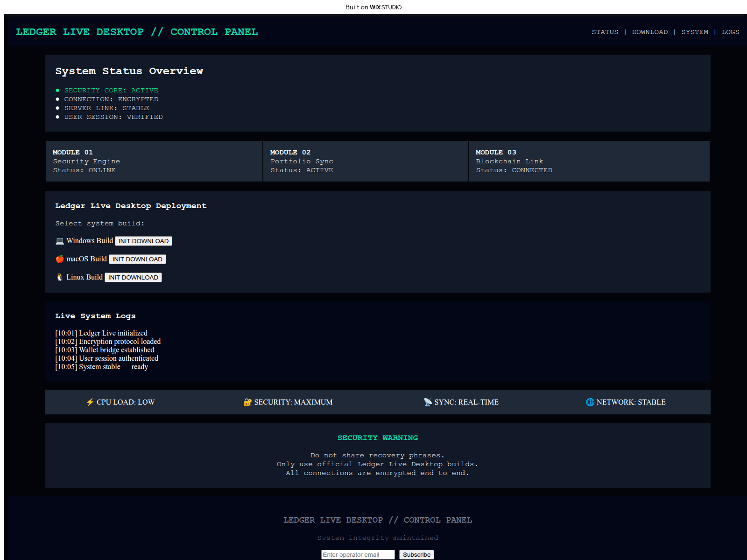Click INIT DOWNLOAD for macOS Build

[x=137, y=259]
